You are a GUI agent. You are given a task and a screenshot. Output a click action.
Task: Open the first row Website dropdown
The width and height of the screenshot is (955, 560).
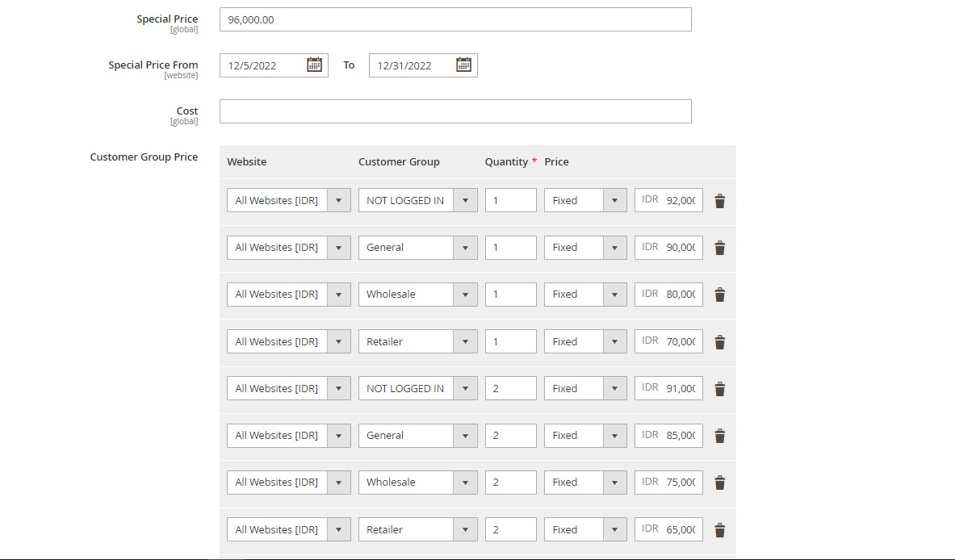[x=339, y=200]
